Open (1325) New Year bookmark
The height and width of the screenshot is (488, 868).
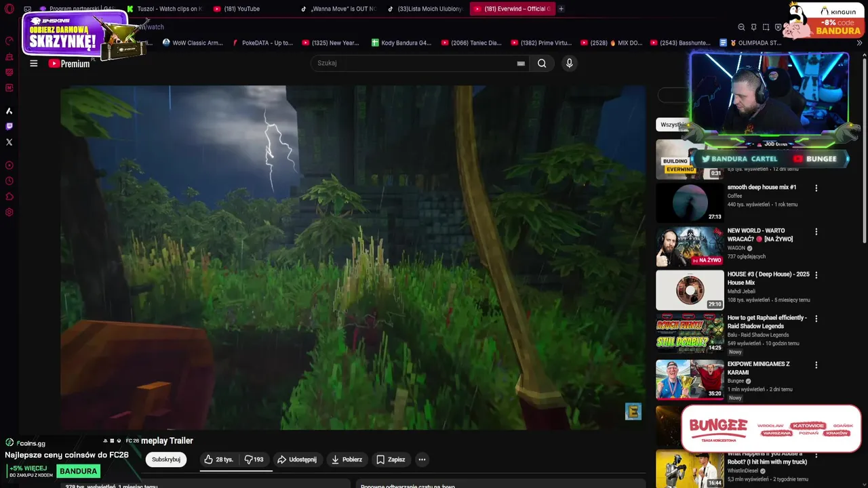tap(330, 43)
